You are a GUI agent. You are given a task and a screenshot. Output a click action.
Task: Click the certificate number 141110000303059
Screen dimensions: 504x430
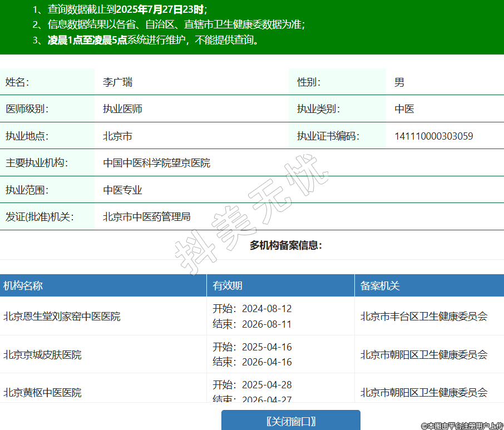(434, 136)
